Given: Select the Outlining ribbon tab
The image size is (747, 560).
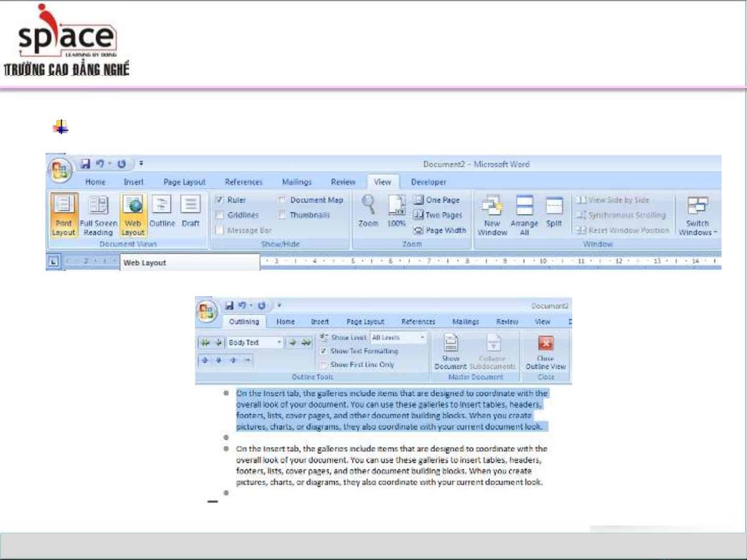Looking at the screenshot, I should (244, 322).
